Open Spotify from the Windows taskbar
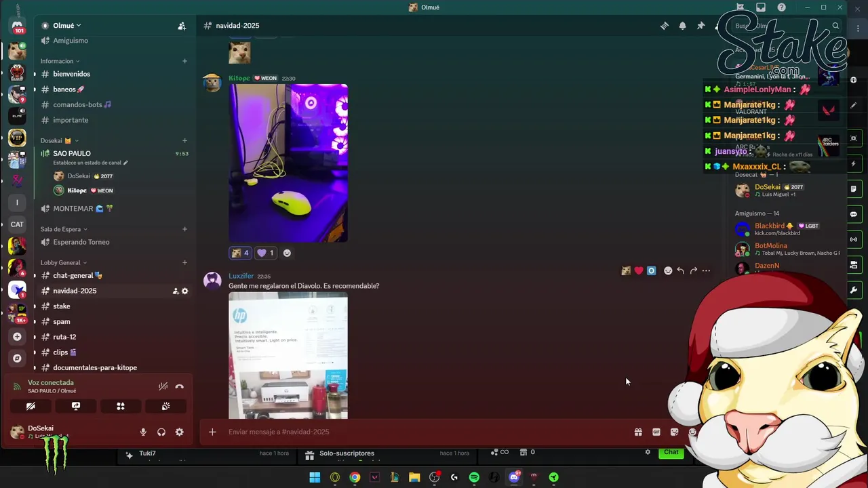The width and height of the screenshot is (868, 488). click(x=474, y=477)
